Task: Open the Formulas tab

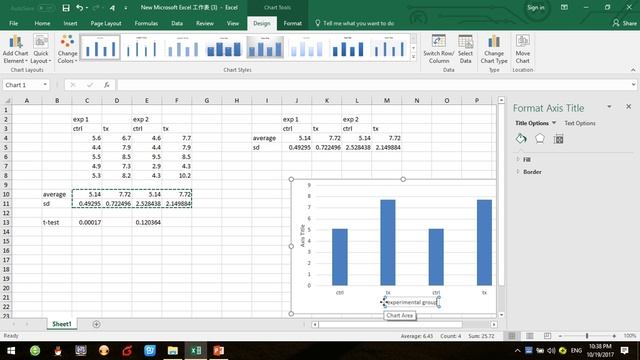Action: tap(146, 23)
